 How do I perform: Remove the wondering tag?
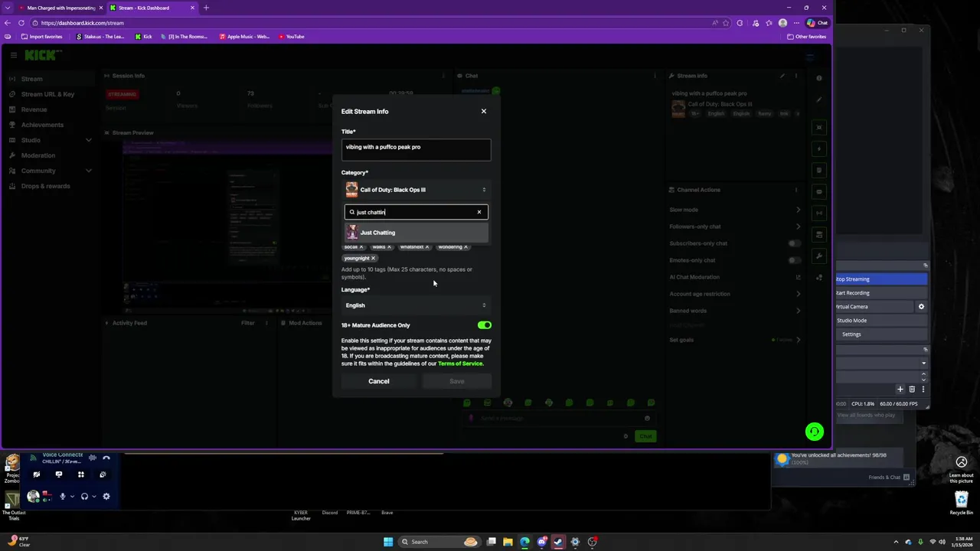465,247
